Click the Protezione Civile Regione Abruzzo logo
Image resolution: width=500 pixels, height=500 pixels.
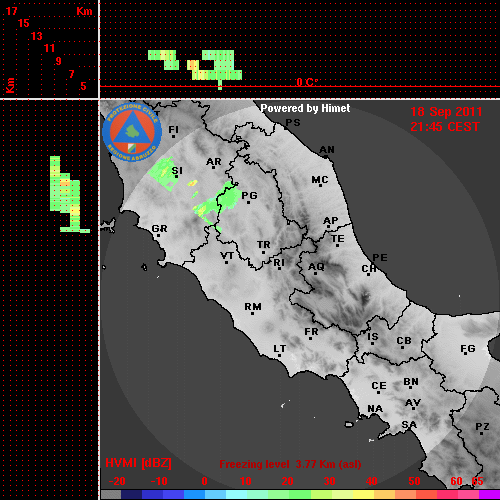(132, 132)
